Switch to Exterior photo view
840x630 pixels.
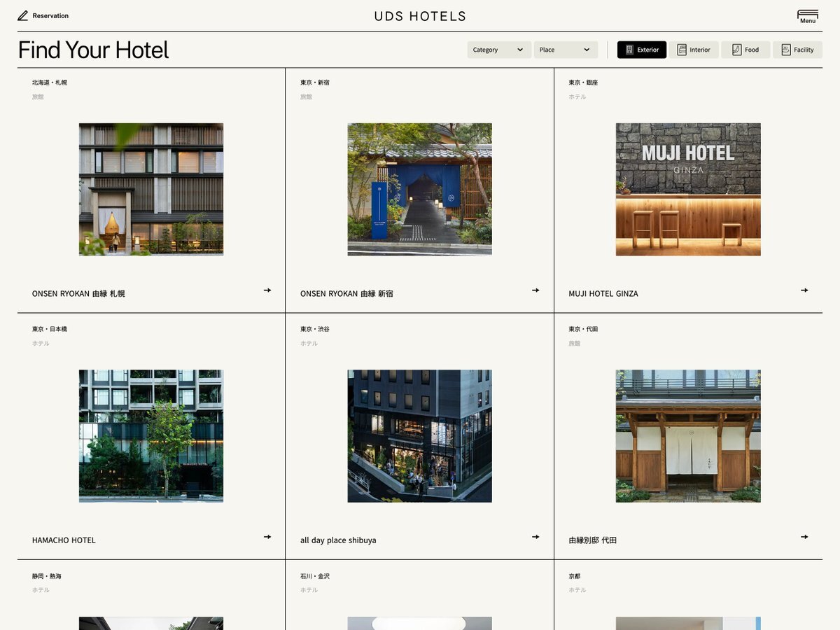642,50
